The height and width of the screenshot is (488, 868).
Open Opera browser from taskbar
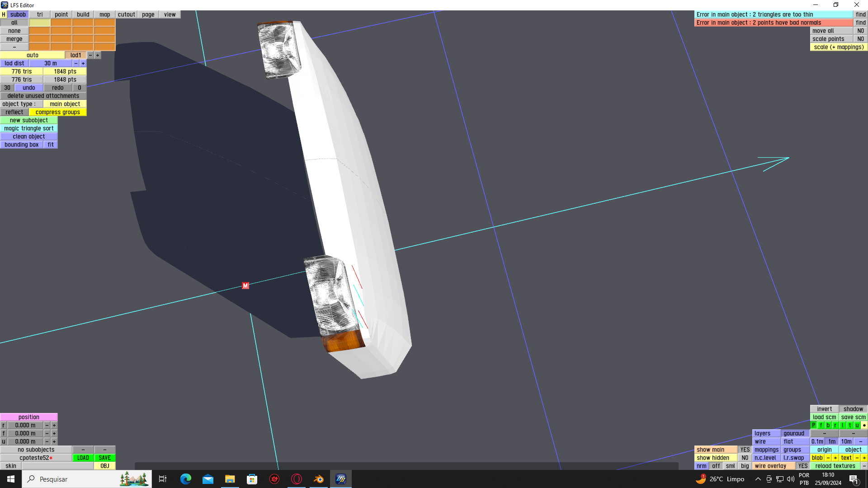[297, 479]
